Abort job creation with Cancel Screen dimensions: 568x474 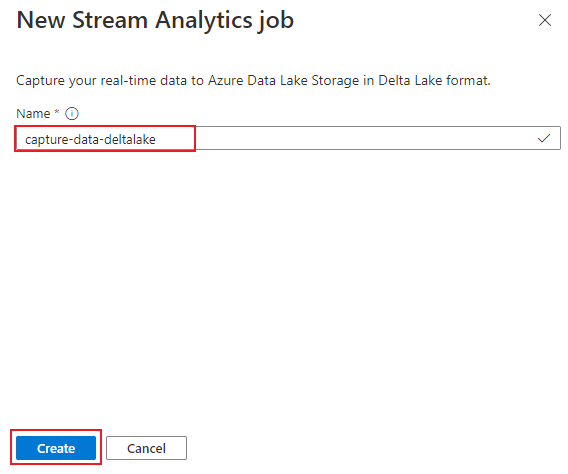tap(146, 448)
